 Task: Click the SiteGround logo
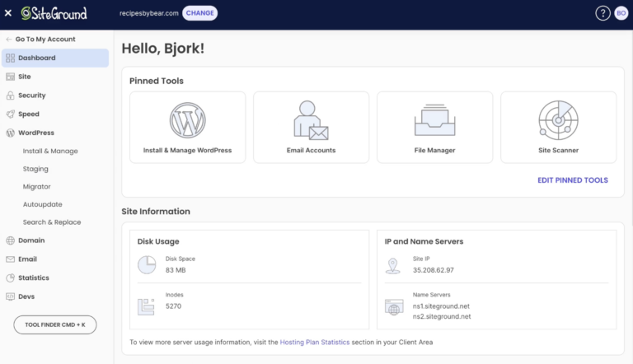54,13
